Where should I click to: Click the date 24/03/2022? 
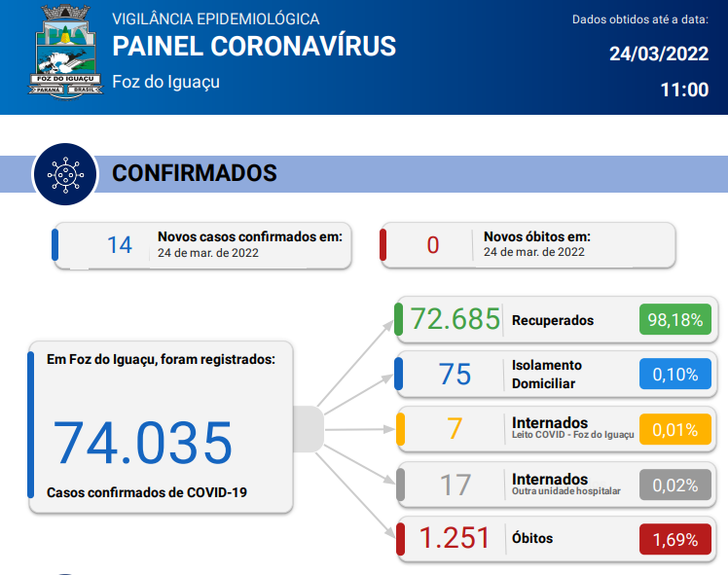pyautogui.click(x=659, y=54)
